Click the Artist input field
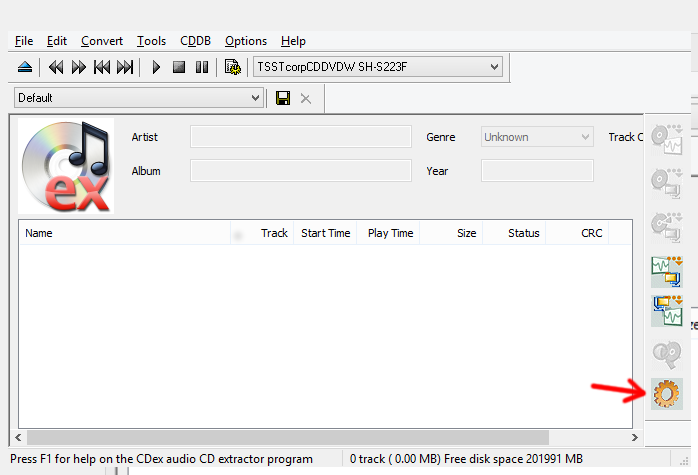This screenshot has height=475, width=698. [300, 137]
